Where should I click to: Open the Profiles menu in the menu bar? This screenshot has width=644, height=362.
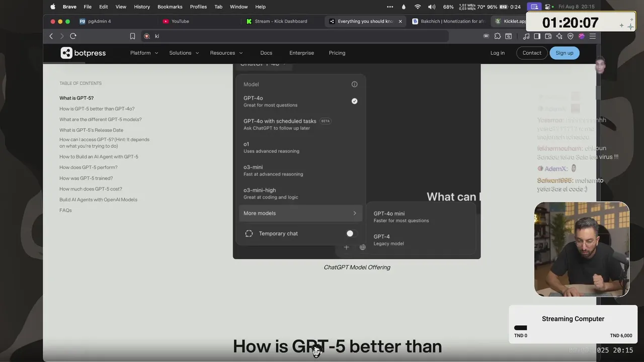pyautogui.click(x=198, y=7)
